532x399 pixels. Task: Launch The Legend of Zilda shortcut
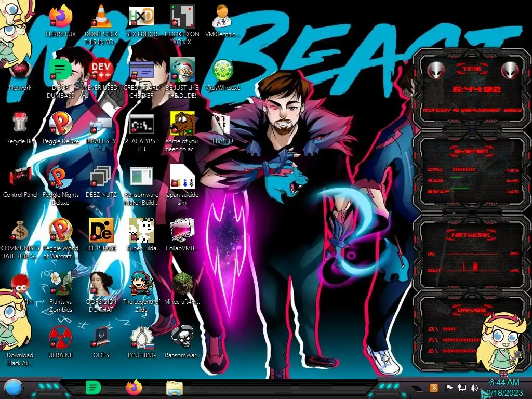point(141,284)
